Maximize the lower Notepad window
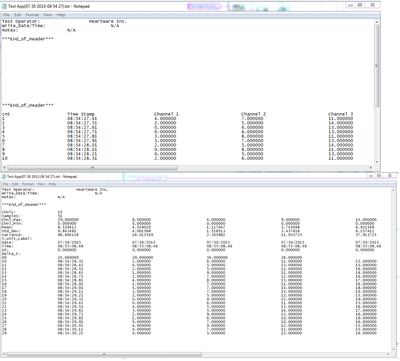400x361 pixels. point(379,176)
